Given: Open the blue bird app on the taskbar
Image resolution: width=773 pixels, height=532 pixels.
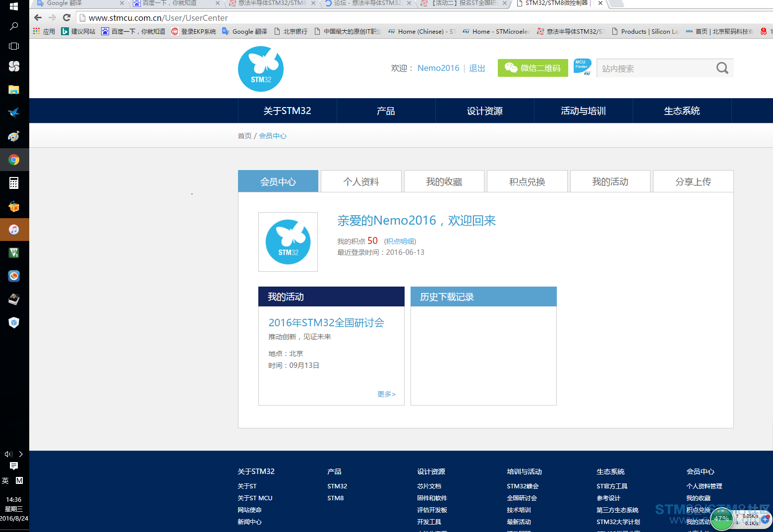Looking at the screenshot, I should click(x=14, y=113).
